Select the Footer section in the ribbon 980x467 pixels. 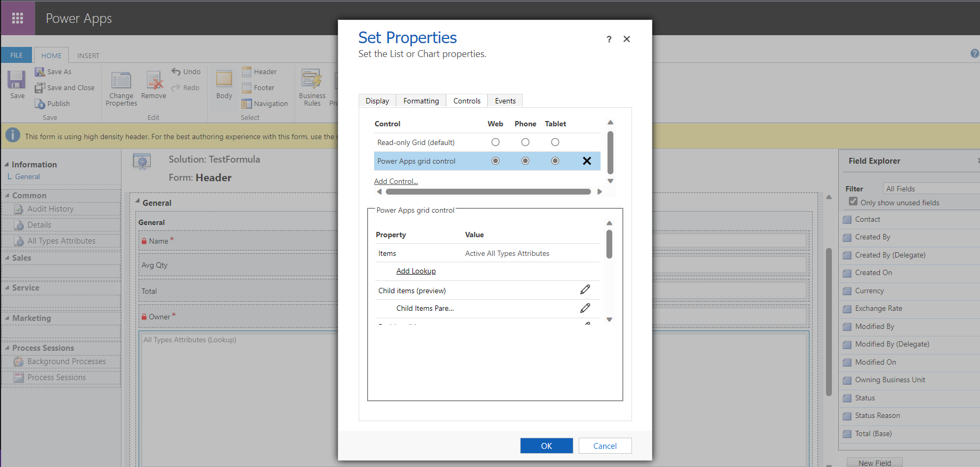click(258, 87)
